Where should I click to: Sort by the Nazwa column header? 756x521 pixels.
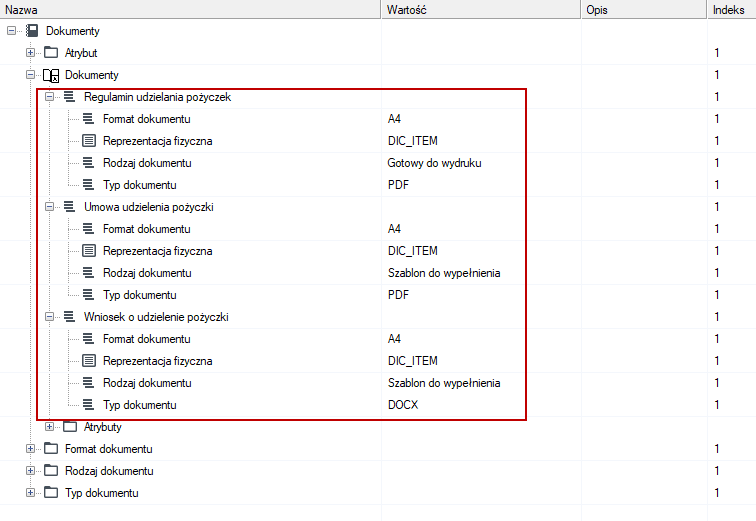[x=190, y=10]
